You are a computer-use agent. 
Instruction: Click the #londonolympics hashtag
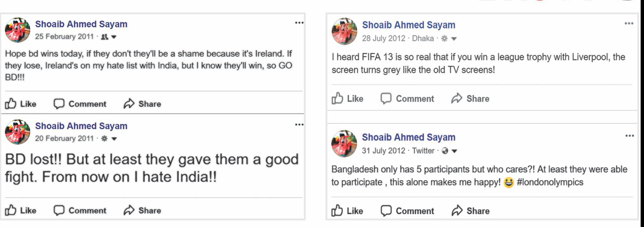(x=550, y=182)
